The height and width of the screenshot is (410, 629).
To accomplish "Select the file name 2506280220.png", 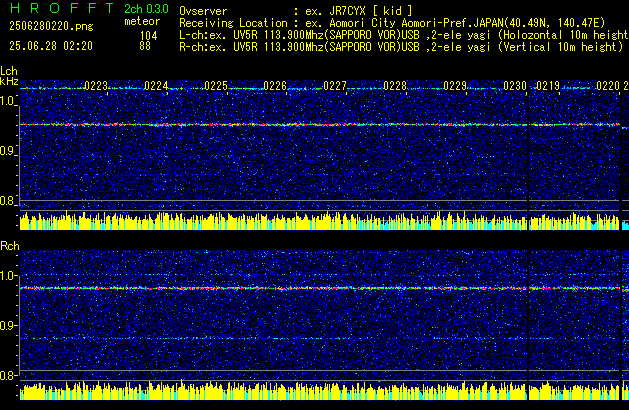I will point(51,26).
